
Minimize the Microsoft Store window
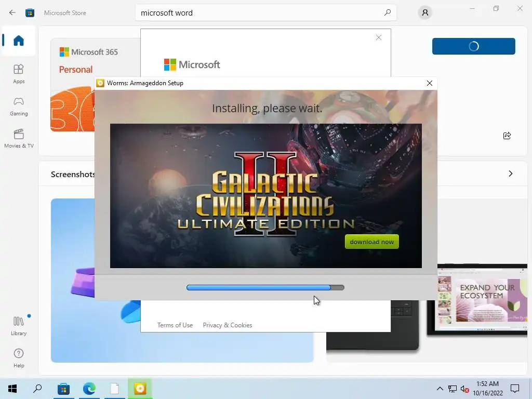(x=472, y=8)
